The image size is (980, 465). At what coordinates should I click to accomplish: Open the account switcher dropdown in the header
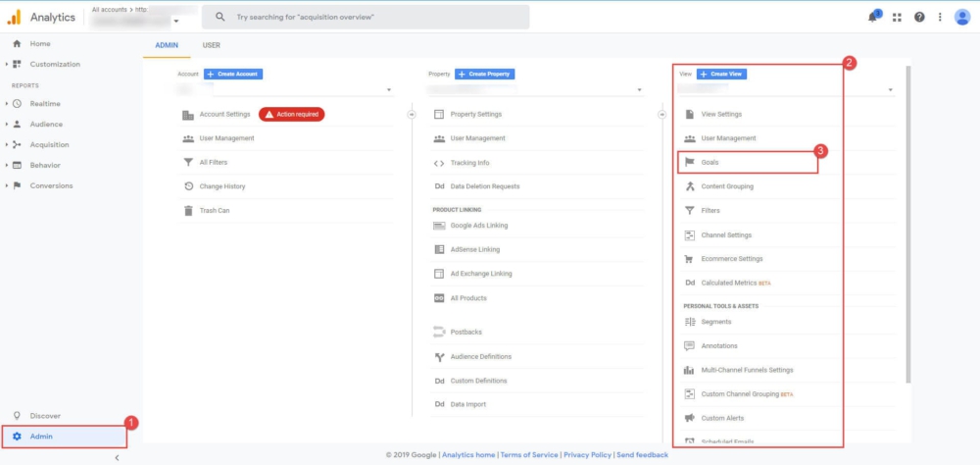176,23
